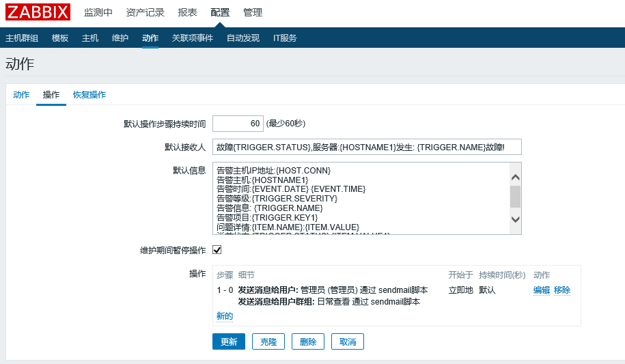This screenshot has width=625, height=364.
Task: Click the 更新 button
Action: tap(229, 341)
